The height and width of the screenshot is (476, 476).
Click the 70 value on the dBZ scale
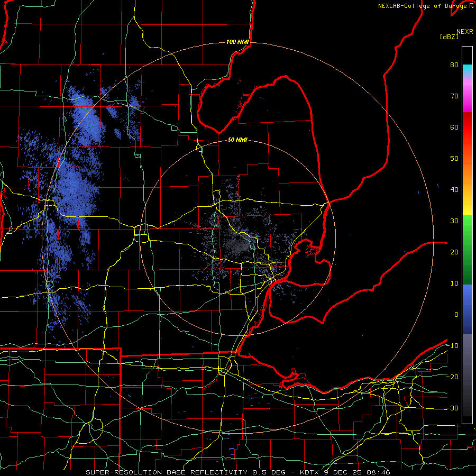click(454, 96)
